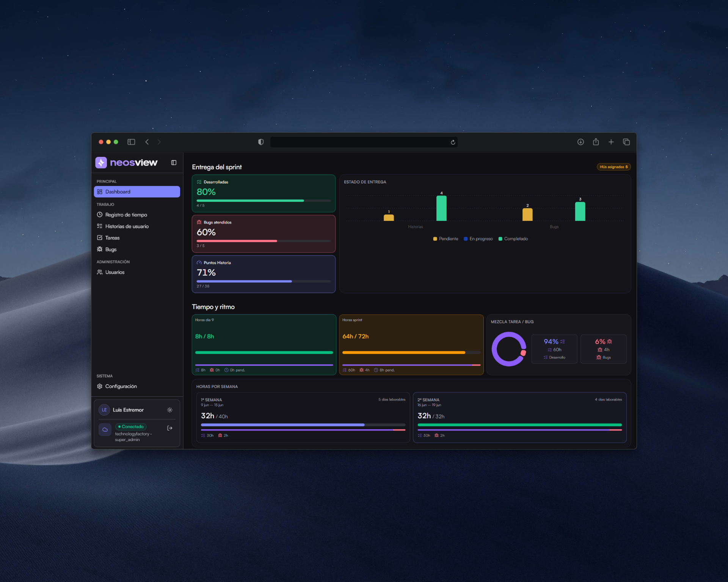Open a new browser tab
The image size is (728, 582).
[611, 142]
